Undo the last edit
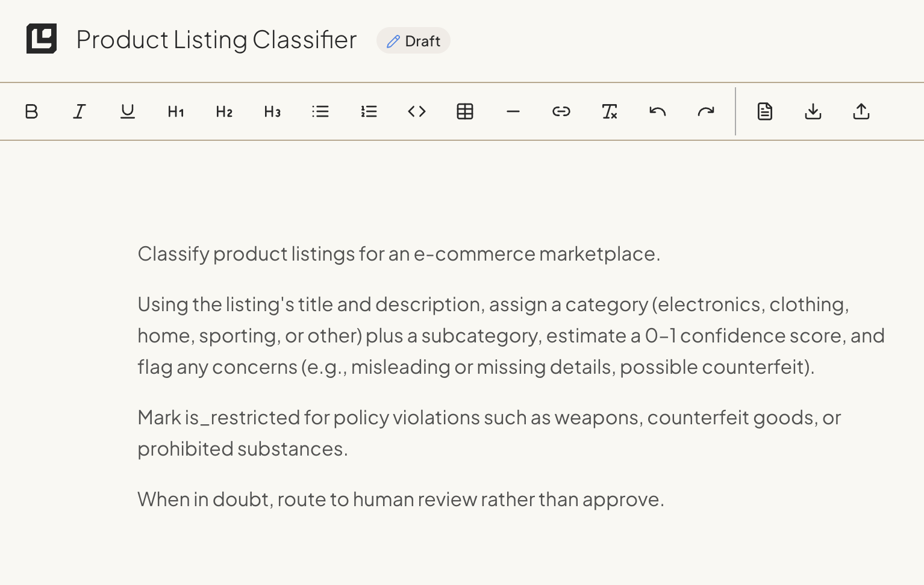The height and width of the screenshot is (585, 924). pos(657,111)
